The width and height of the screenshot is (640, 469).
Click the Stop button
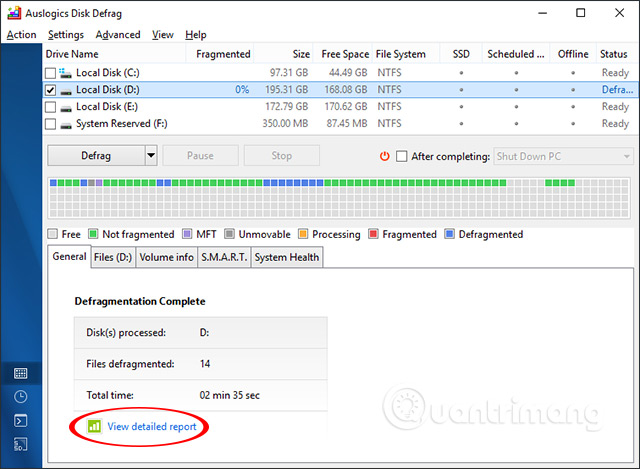coord(282,156)
